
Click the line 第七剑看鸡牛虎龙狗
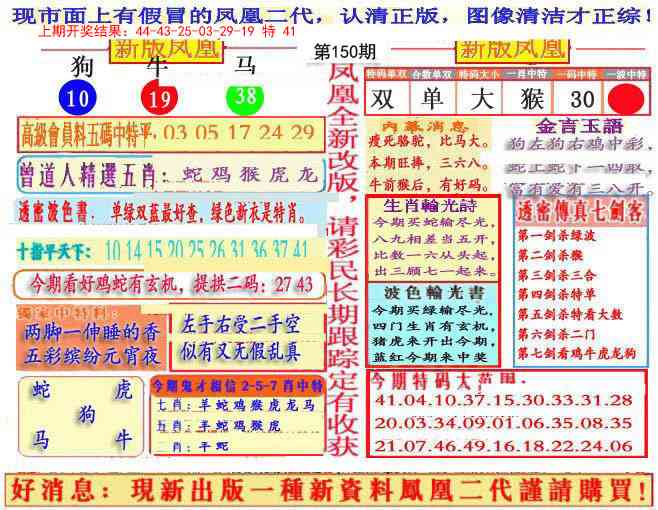click(x=577, y=353)
